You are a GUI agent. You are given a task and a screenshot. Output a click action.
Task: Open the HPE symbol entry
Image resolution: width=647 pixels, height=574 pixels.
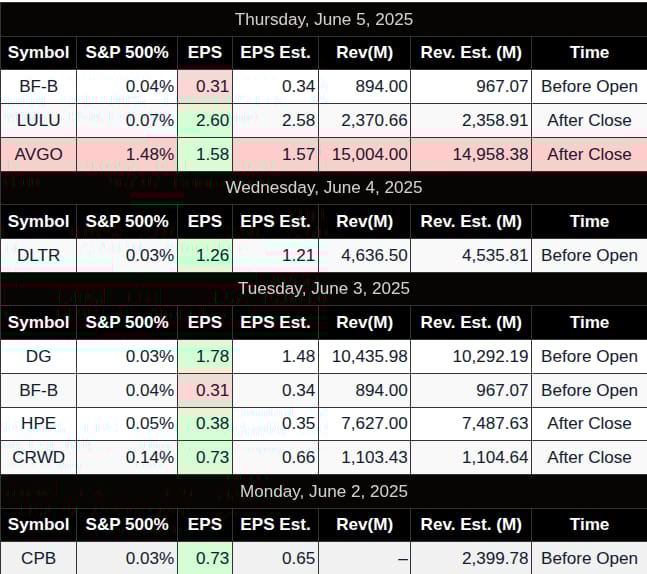pos(38,423)
